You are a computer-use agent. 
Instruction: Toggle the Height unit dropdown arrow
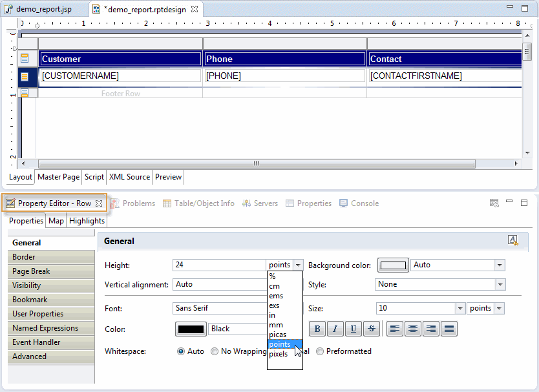(298, 265)
